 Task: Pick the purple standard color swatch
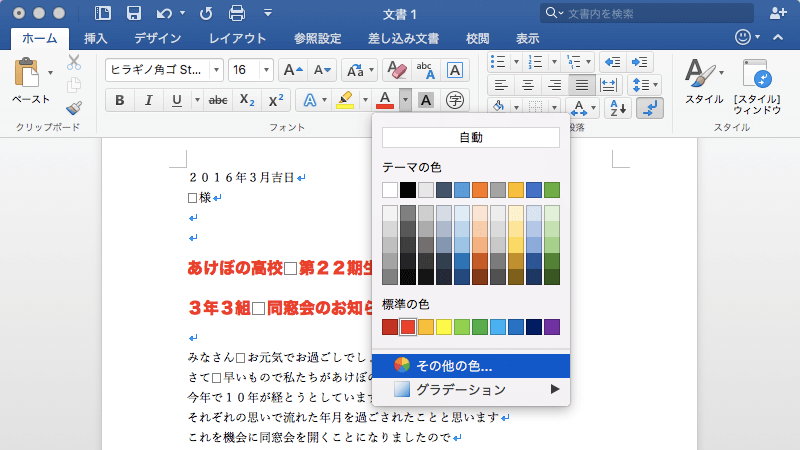click(551, 327)
